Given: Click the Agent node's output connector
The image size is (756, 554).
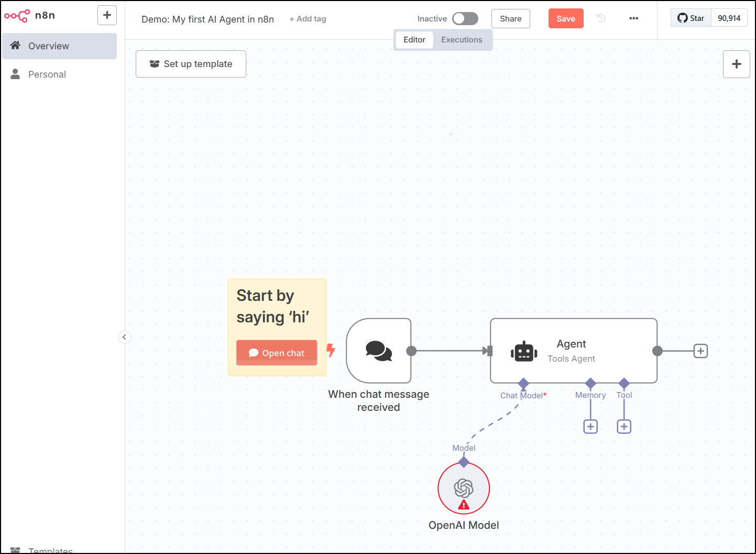Looking at the screenshot, I should tap(658, 351).
